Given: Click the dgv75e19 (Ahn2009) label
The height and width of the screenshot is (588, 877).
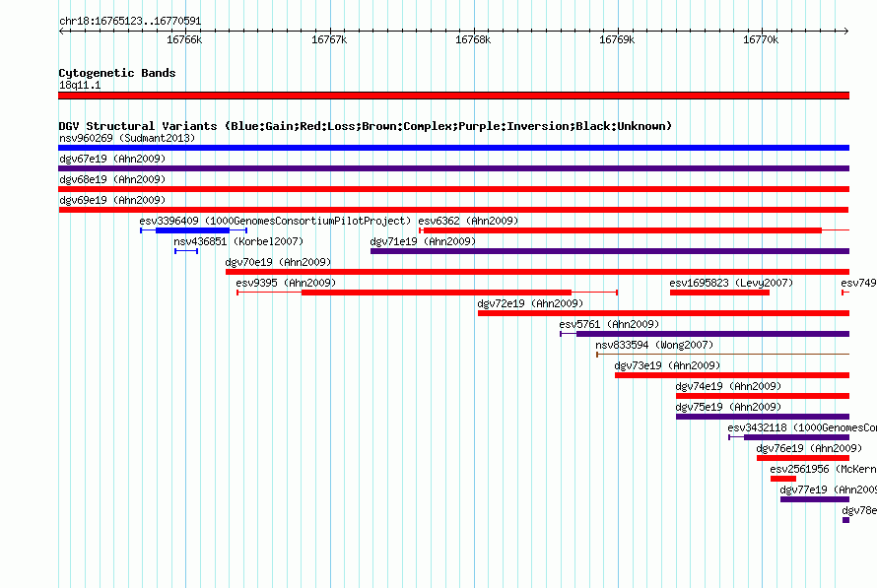Looking at the screenshot, I should click(x=728, y=407).
